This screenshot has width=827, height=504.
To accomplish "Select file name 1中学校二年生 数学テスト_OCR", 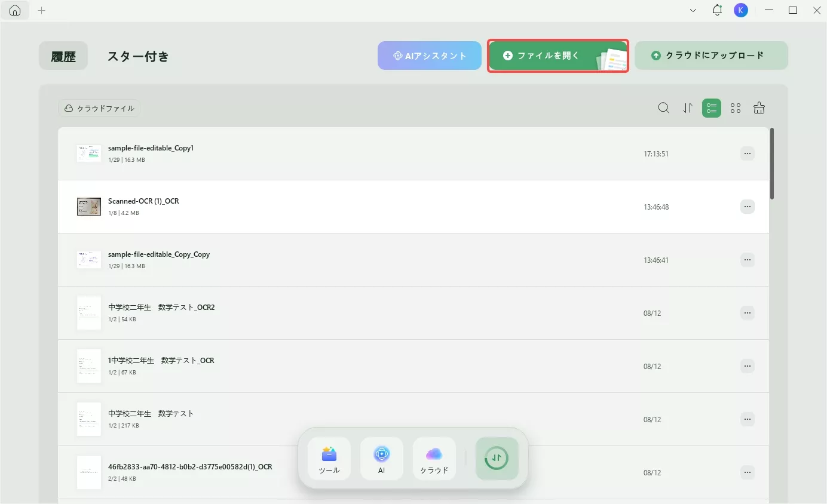I will (x=161, y=361).
